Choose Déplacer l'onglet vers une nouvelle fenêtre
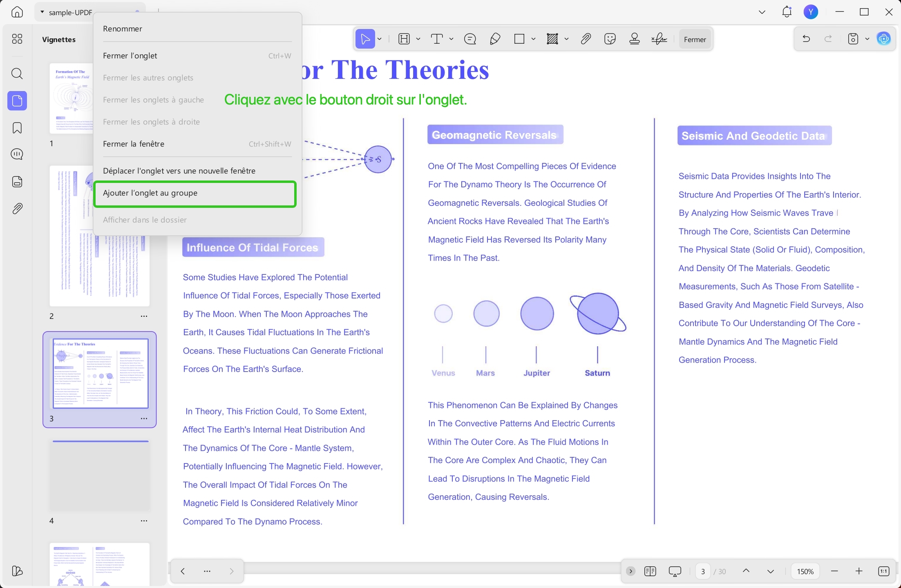901x588 pixels. coord(197,171)
